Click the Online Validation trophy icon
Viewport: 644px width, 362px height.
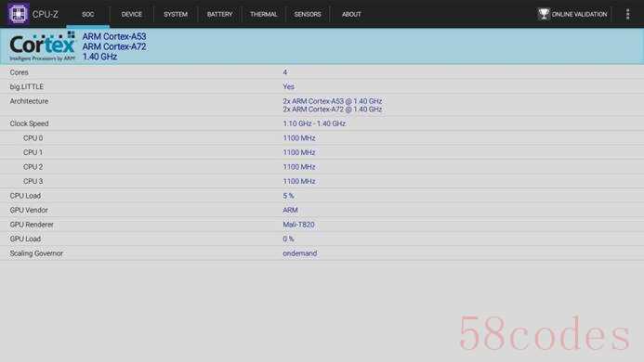coord(544,14)
